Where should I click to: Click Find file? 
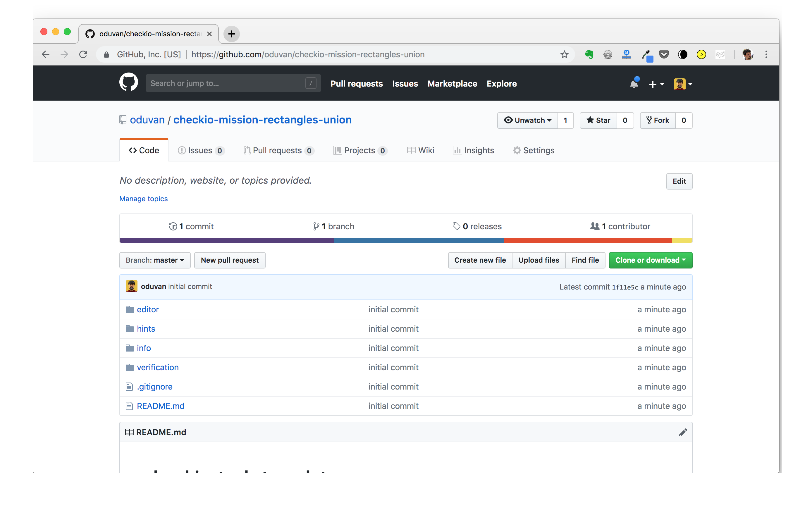pyautogui.click(x=585, y=260)
